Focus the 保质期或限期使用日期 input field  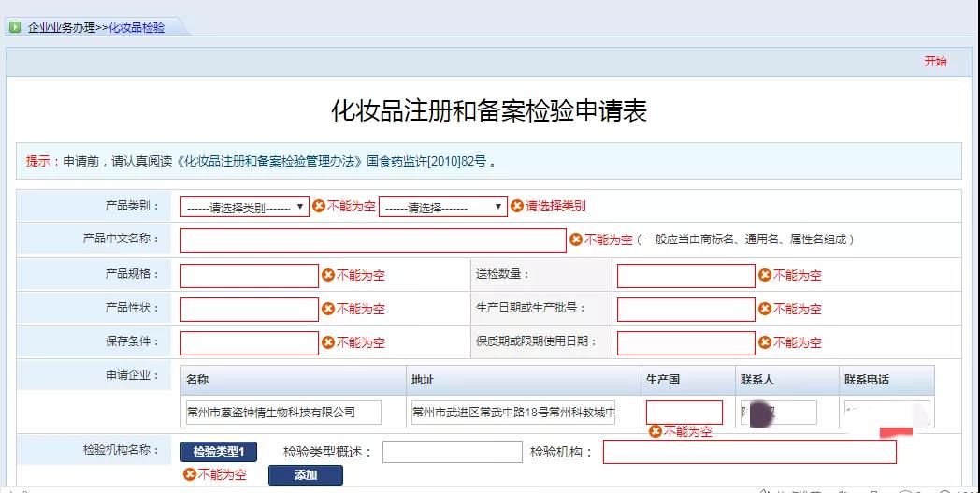point(686,343)
